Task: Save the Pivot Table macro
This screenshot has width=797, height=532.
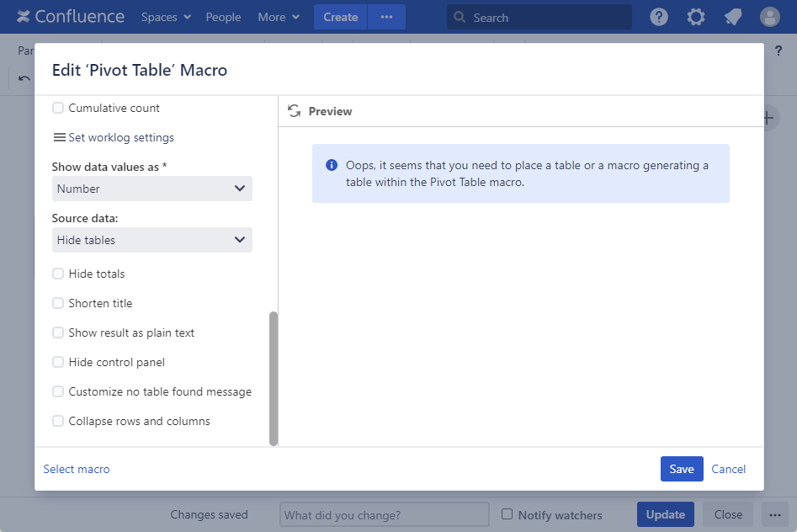Action: [x=681, y=469]
